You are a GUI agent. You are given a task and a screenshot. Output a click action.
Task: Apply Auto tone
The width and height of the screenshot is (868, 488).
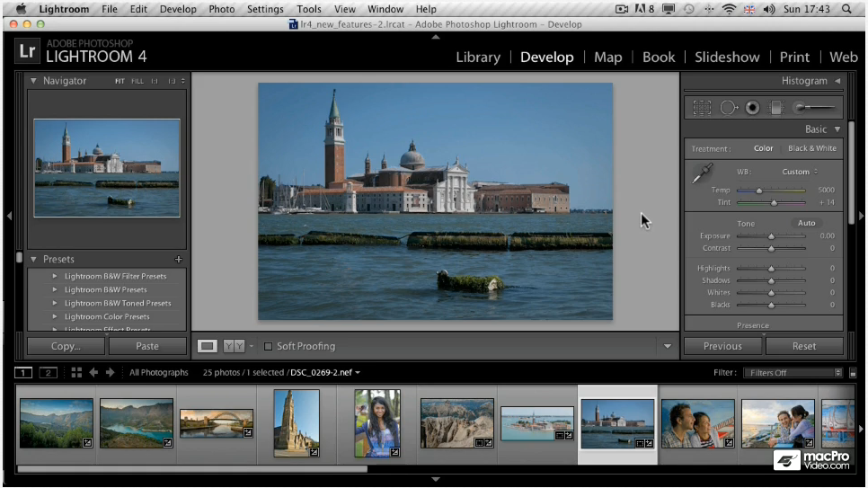click(x=806, y=223)
